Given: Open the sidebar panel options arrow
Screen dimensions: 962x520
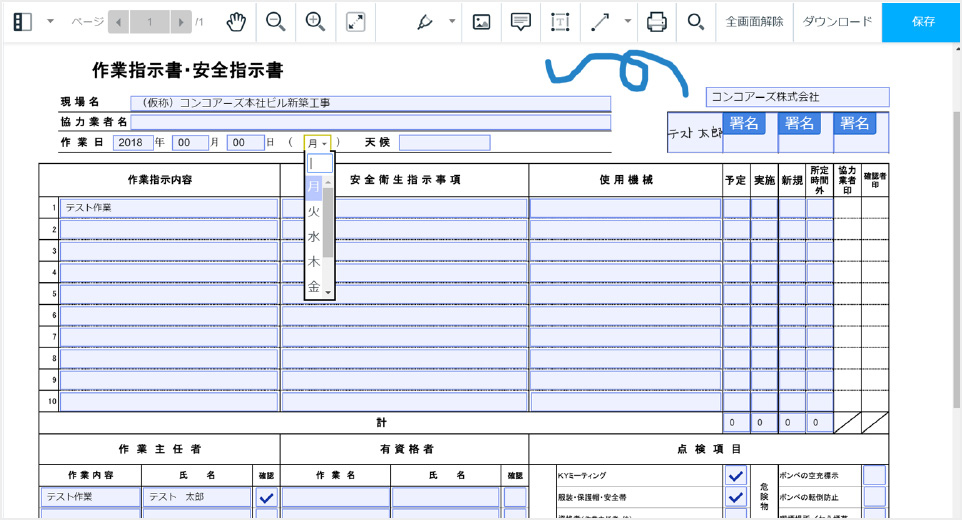Looking at the screenshot, I should coord(51,21).
